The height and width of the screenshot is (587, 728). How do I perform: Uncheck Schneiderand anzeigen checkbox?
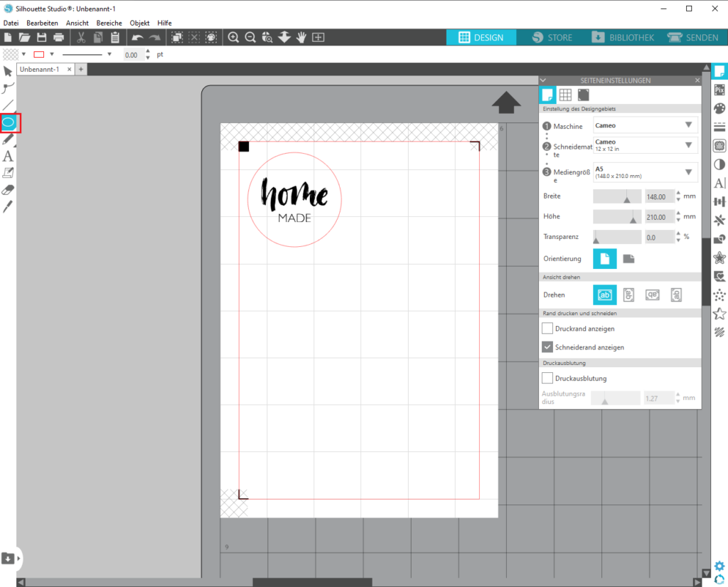(x=547, y=347)
